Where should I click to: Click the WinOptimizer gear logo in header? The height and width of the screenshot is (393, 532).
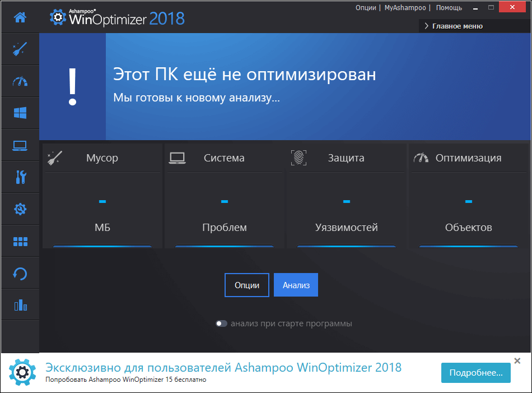click(x=58, y=17)
